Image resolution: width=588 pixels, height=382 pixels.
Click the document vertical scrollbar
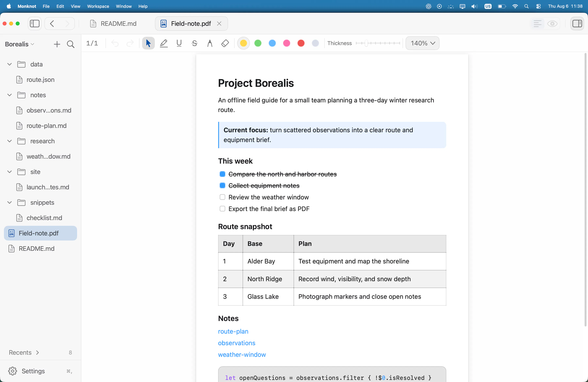pyautogui.click(x=585, y=190)
